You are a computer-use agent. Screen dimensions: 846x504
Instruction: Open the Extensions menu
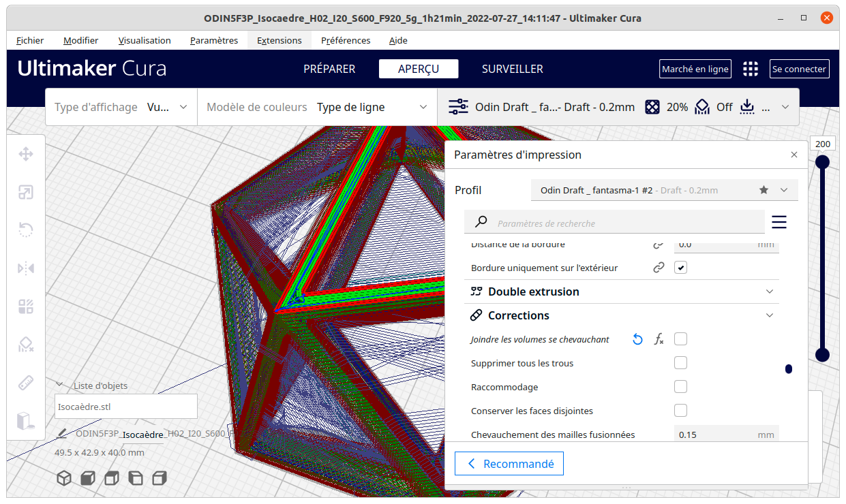[280, 40]
